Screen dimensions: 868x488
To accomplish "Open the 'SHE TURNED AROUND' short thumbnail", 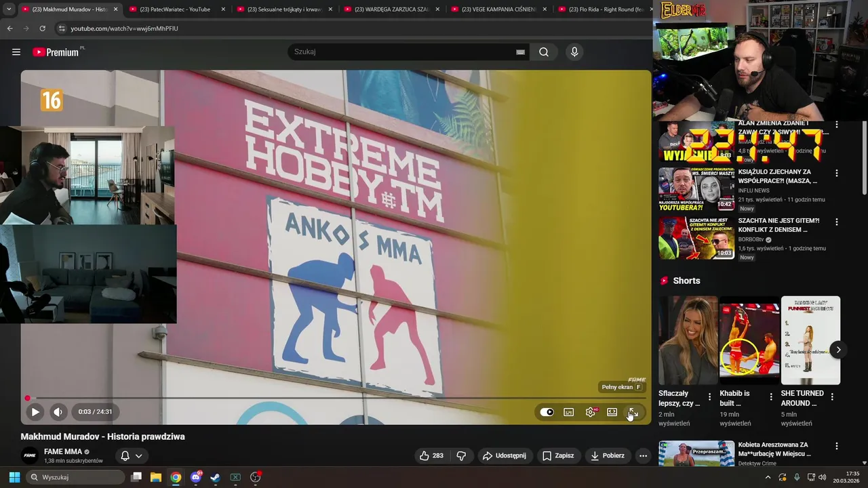I will [x=810, y=340].
